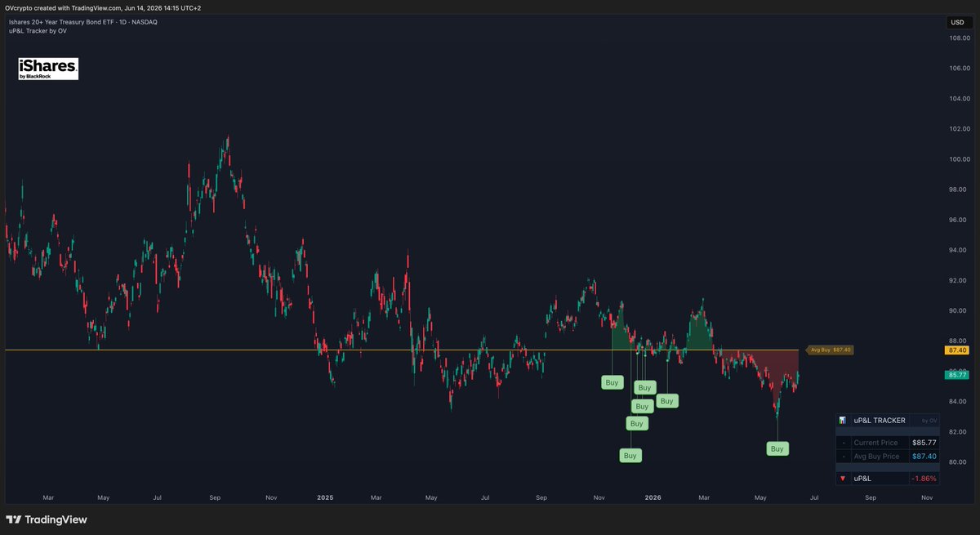The height and width of the screenshot is (535, 980).
Task: Click the 96.00 price axis label
Action: pos(960,220)
